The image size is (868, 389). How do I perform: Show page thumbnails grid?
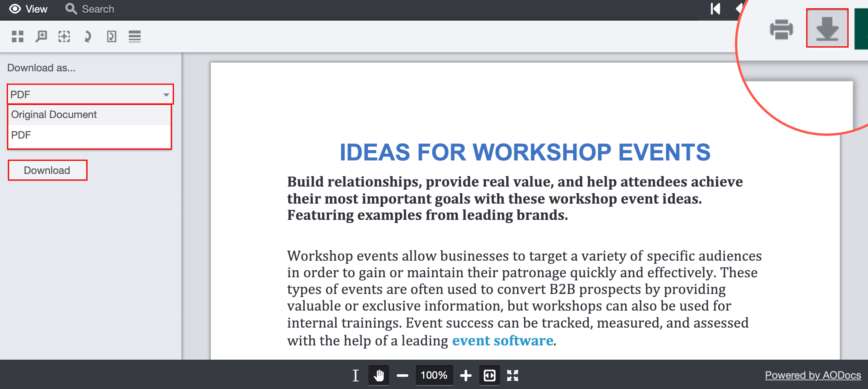pos(17,36)
